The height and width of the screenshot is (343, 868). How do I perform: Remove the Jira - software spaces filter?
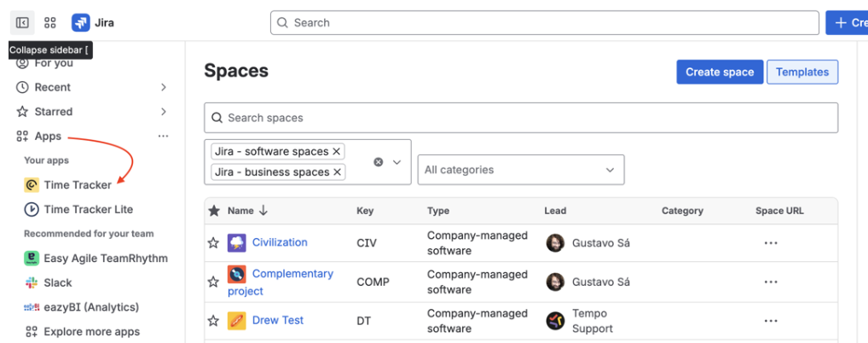[x=337, y=151]
